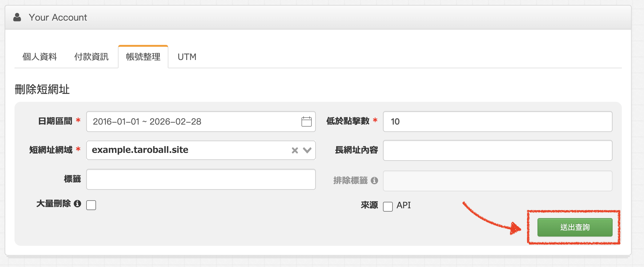Select the 帳號整理 tab
The image size is (644, 267).
(x=143, y=57)
